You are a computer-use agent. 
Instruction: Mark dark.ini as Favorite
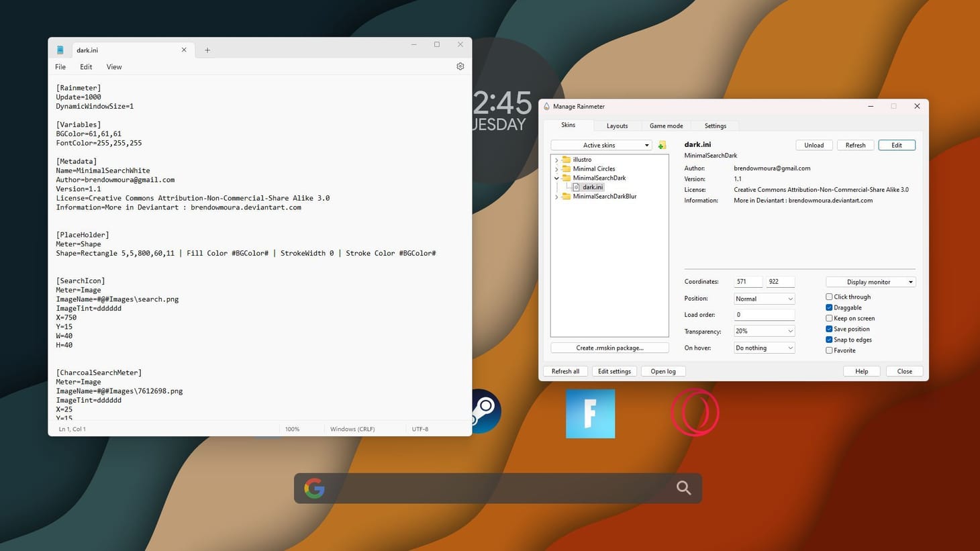830,350
